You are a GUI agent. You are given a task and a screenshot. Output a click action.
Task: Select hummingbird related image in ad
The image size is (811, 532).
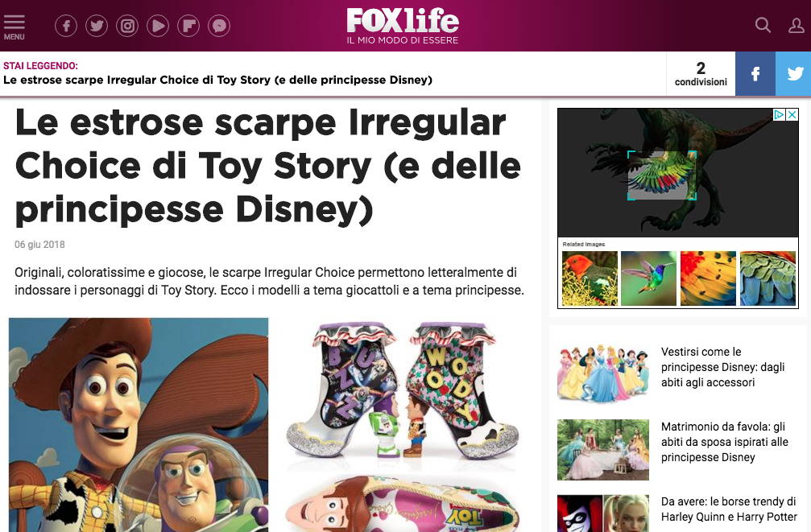[x=648, y=278]
